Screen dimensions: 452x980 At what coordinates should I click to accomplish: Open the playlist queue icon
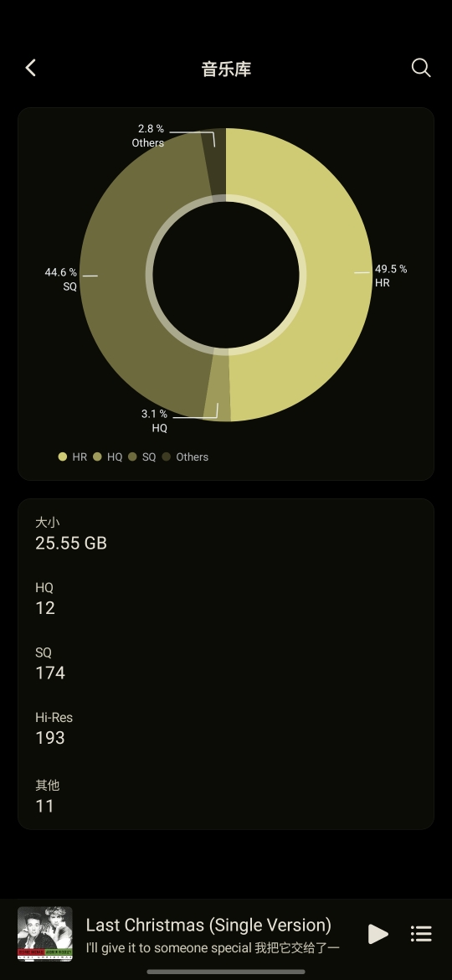pos(421,934)
